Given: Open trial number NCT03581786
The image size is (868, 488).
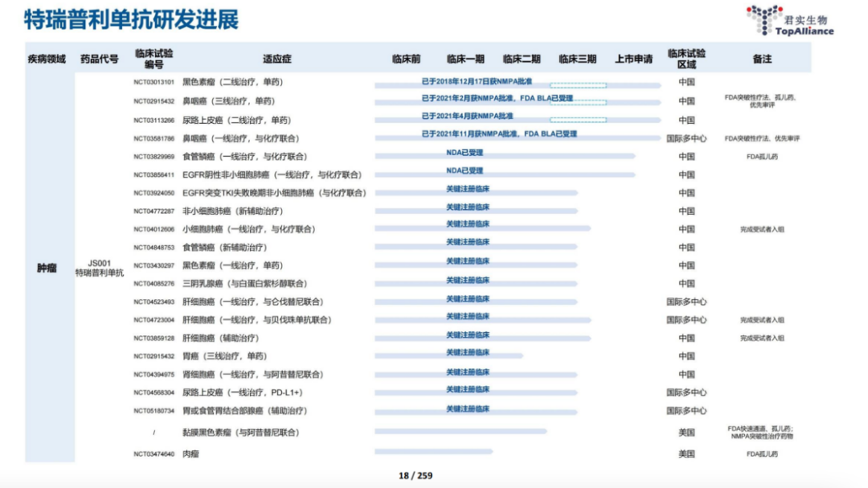Looking at the screenshot, I should 154,138.
